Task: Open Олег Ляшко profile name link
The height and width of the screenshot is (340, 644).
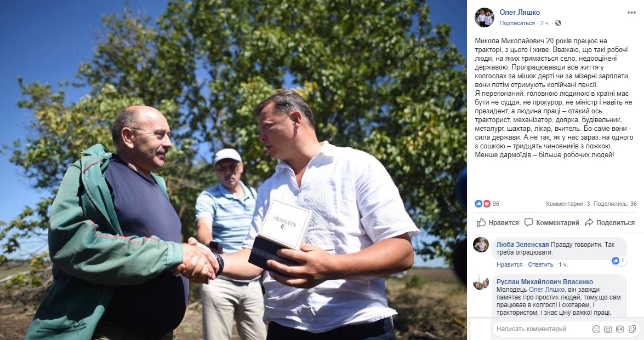Action: (x=520, y=12)
